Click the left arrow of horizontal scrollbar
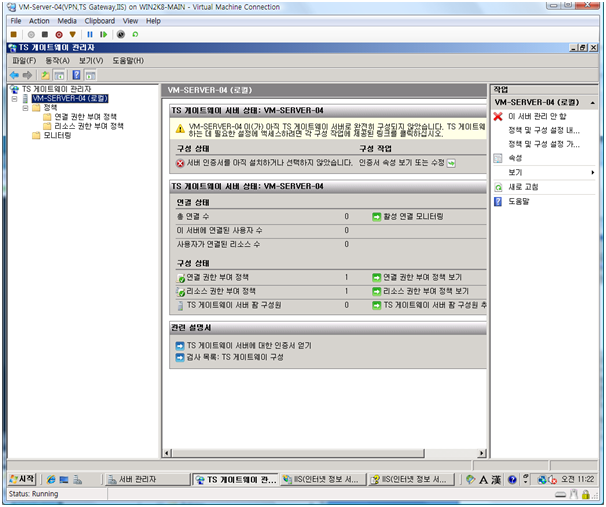The height and width of the screenshot is (507, 606). tap(167, 453)
